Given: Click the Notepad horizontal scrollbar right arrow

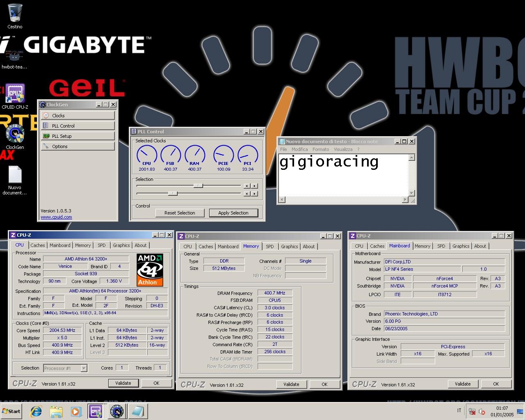Looking at the screenshot, I should click(x=405, y=200).
